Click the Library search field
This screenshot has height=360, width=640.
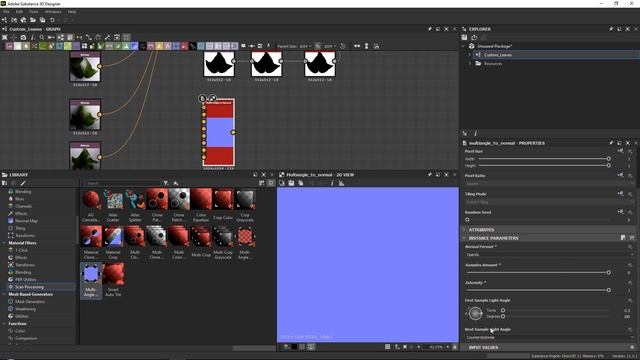[122, 183]
